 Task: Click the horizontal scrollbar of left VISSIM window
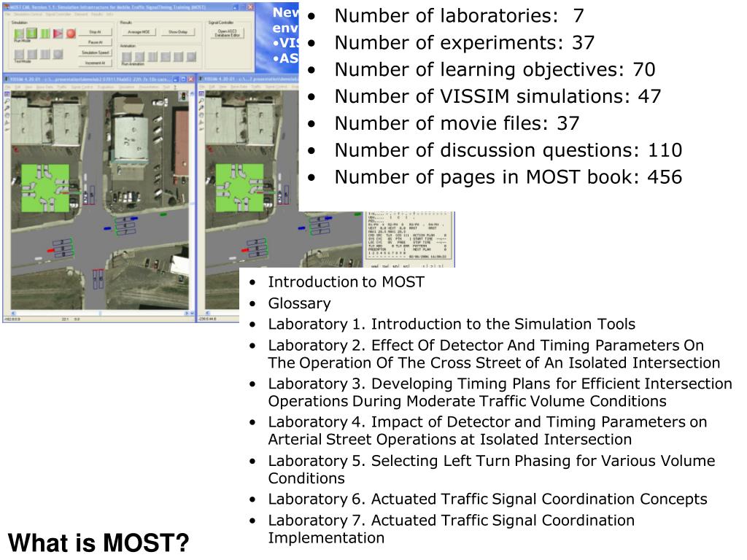point(99,313)
